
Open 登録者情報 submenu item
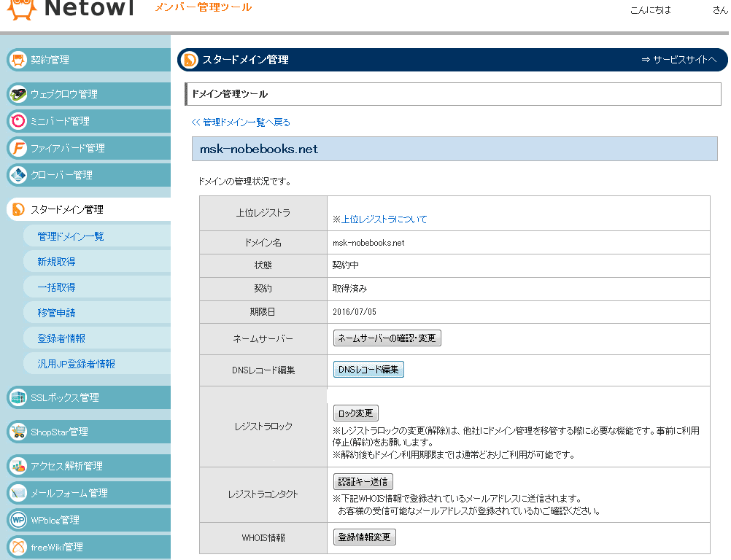(97, 339)
